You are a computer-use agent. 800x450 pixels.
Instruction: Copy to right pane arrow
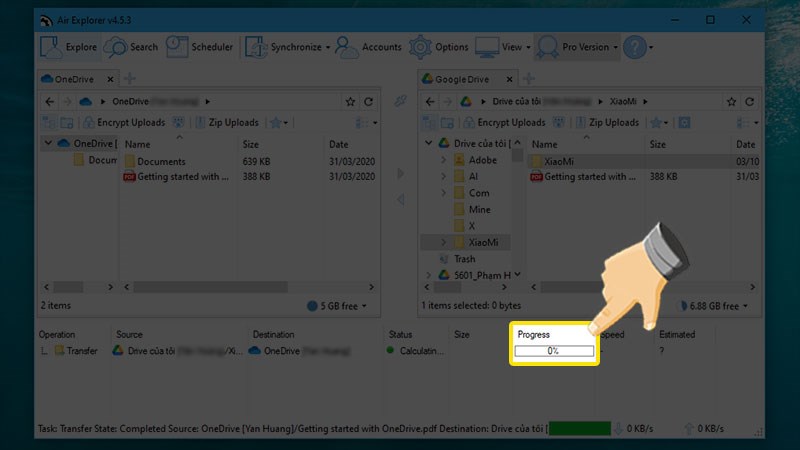401,173
